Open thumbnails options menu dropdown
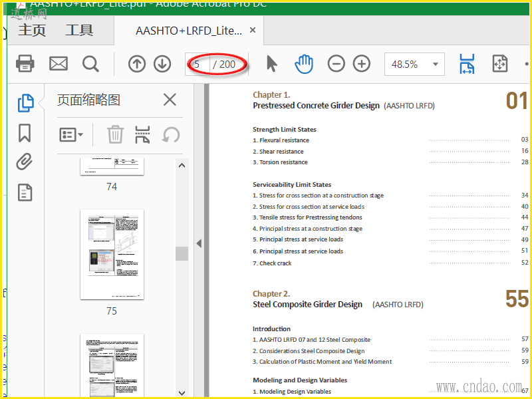 coord(71,135)
